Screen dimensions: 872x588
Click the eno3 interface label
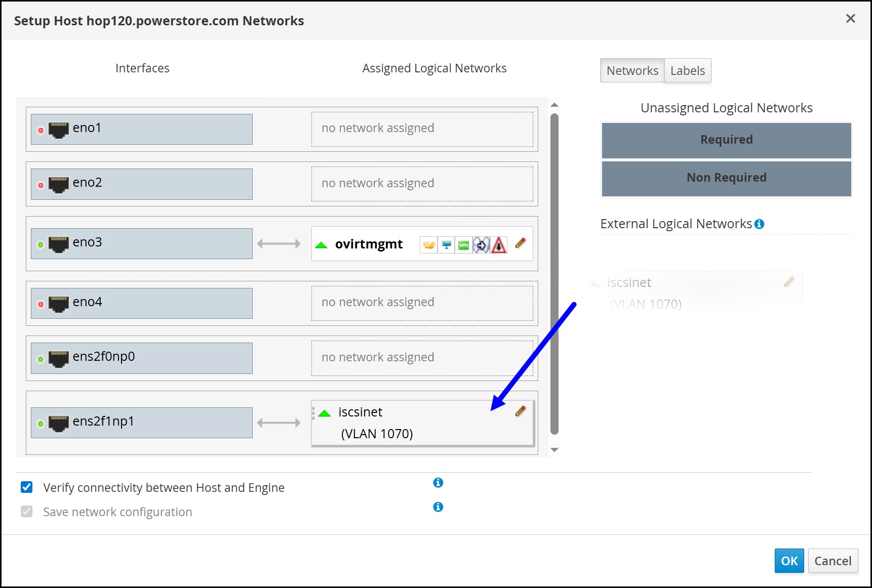coord(87,242)
